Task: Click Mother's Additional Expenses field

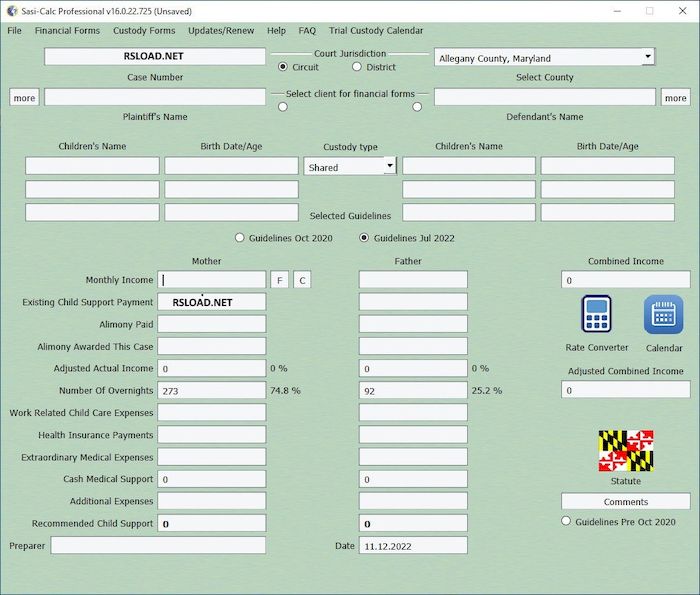Action: tap(212, 501)
